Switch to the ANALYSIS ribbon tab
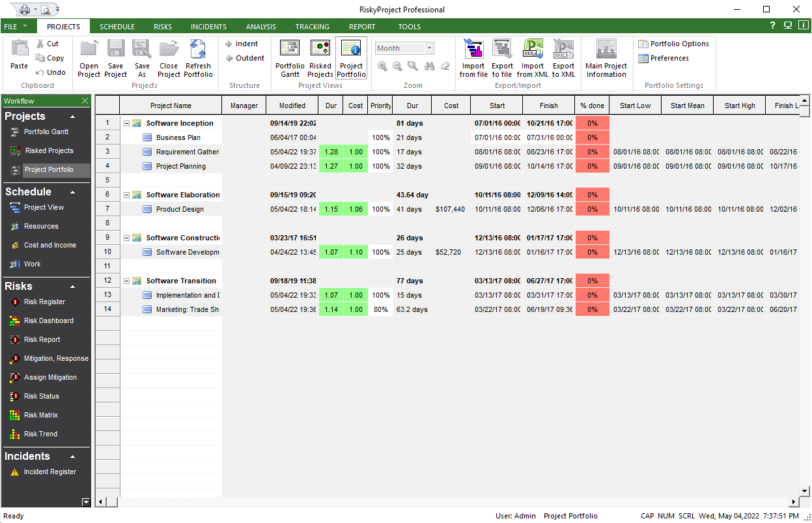 (260, 27)
